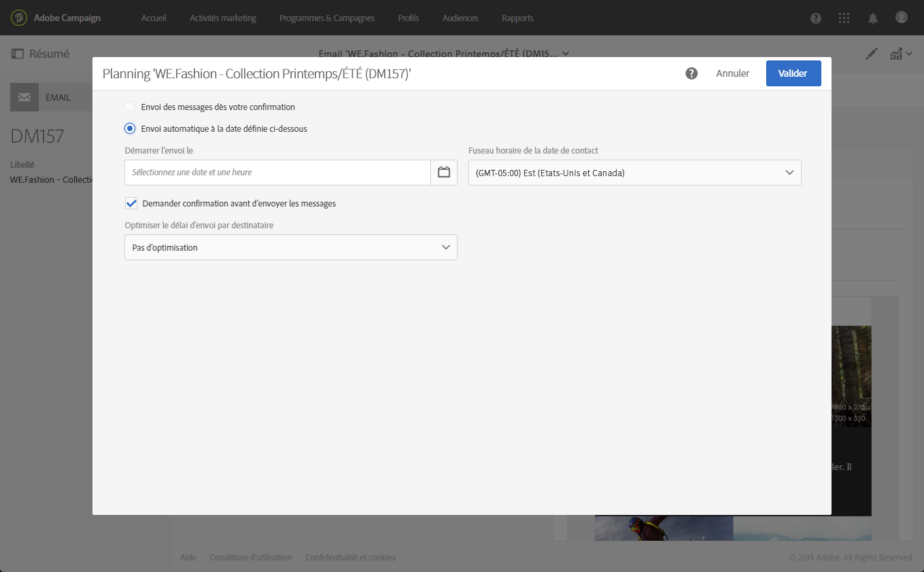Image resolution: width=924 pixels, height=572 pixels.
Task: Open the Programmes & Campagnes menu
Action: [327, 18]
